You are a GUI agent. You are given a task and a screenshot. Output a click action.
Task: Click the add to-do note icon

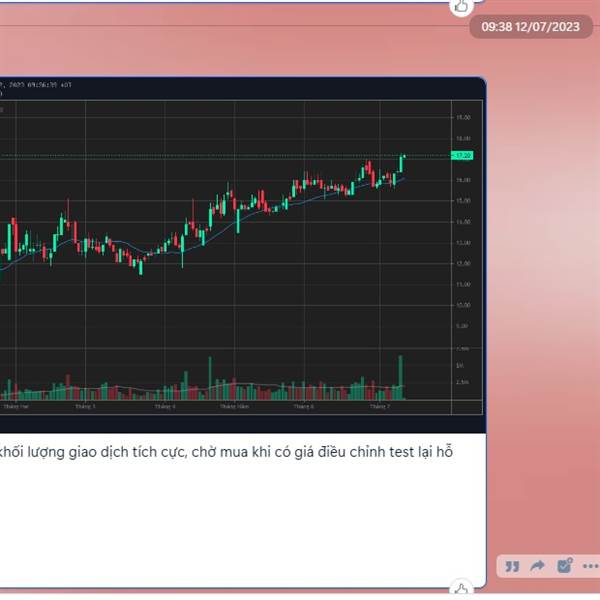[564, 565]
